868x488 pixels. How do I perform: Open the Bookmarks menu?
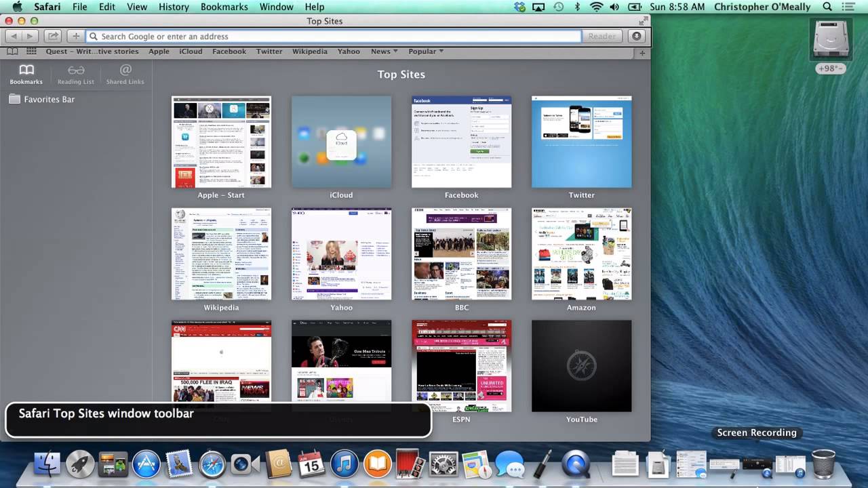pos(224,7)
